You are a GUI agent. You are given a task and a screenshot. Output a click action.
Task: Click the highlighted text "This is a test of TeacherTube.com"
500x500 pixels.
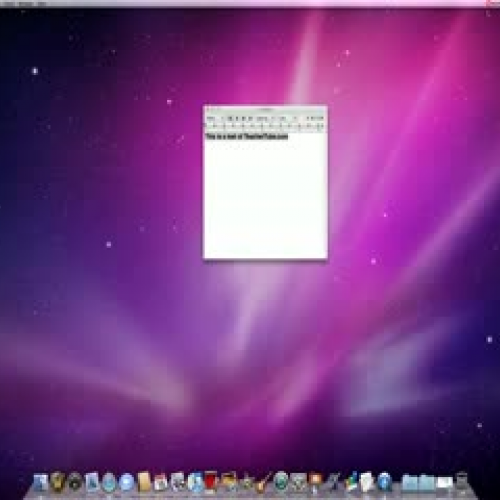pyautogui.click(x=247, y=137)
